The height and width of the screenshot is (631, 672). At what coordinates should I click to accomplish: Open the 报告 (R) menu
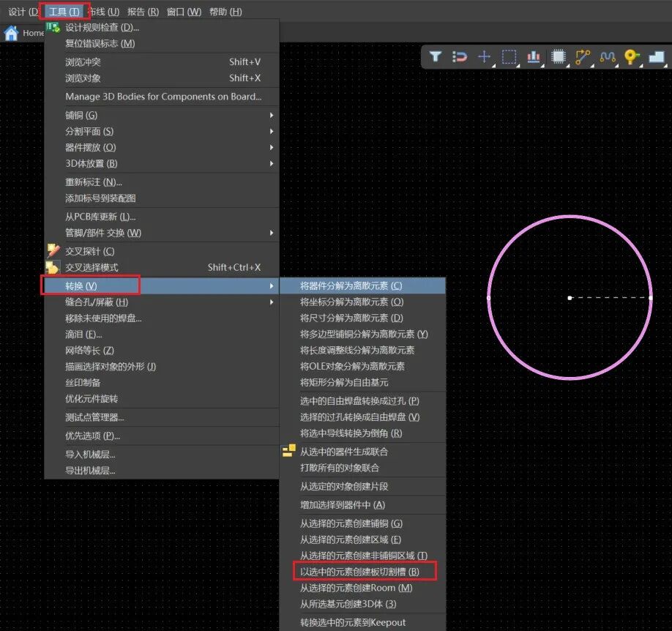pyautogui.click(x=143, y=12)
